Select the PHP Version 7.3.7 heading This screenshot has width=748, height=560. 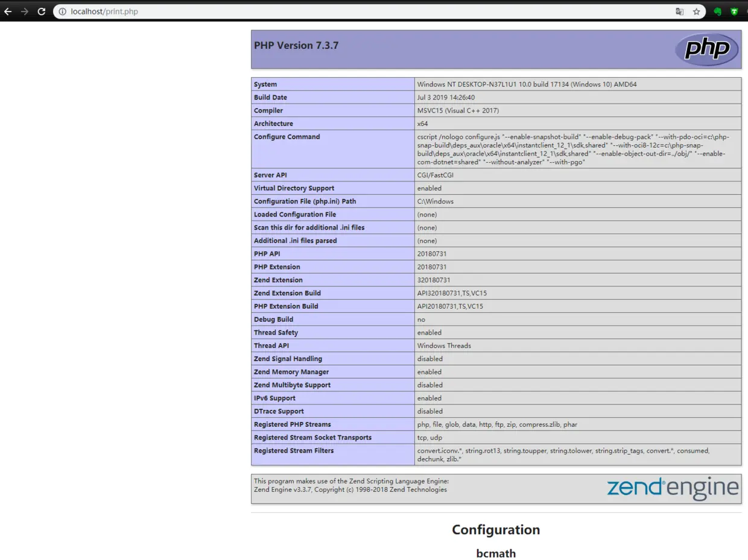point(296,45)
